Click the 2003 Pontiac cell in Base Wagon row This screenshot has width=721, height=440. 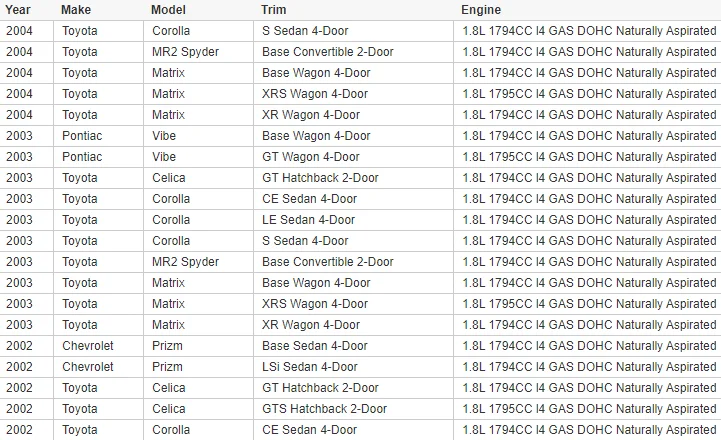81,136
